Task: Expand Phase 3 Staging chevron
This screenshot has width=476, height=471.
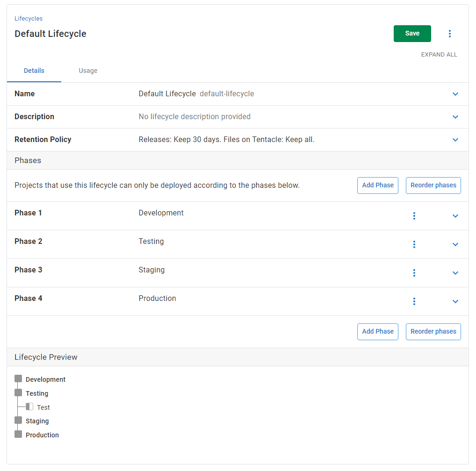Action: point(455,273)
